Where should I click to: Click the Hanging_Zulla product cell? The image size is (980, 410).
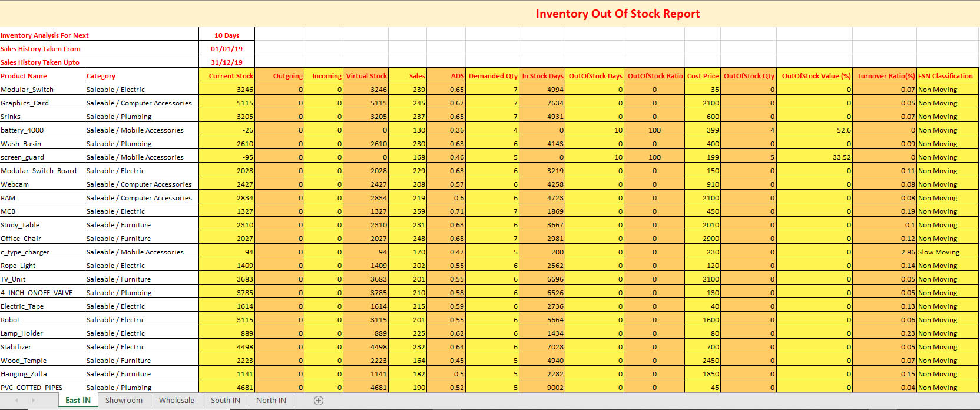point(42,373)
